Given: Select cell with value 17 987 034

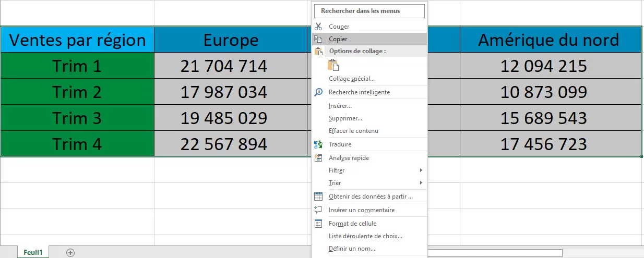Looking at the screenshot, I should coord(231,92).
